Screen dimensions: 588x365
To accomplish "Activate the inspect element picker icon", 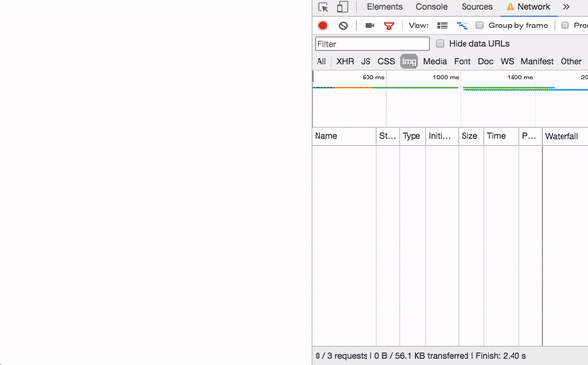I will click(323, 7).
